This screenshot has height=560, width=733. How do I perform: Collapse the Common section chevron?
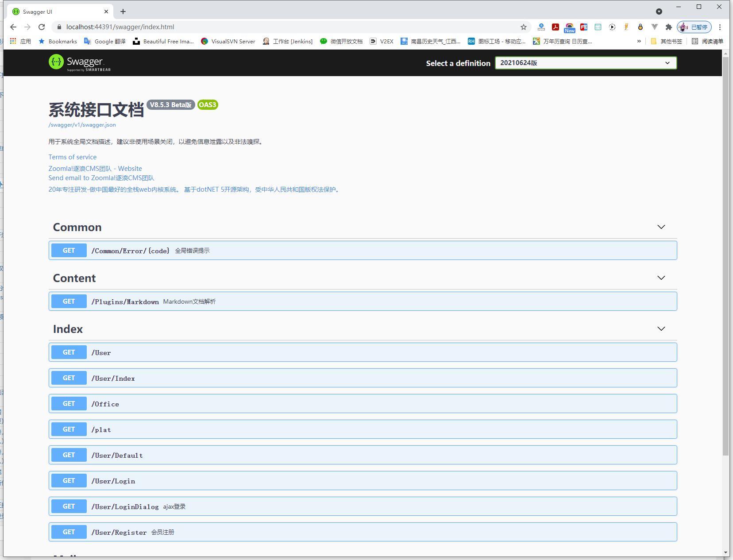pyautogui.click(x=661, y=227)
